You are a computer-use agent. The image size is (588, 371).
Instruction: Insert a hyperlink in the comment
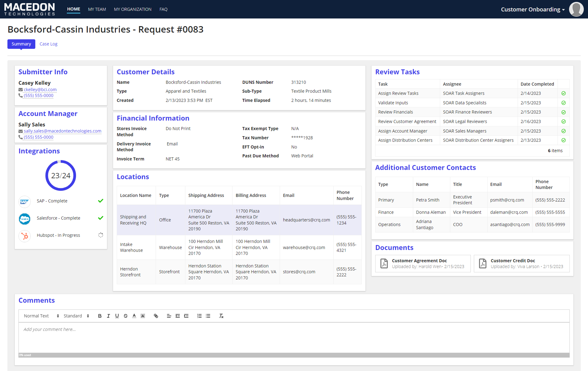coord(156,316)
